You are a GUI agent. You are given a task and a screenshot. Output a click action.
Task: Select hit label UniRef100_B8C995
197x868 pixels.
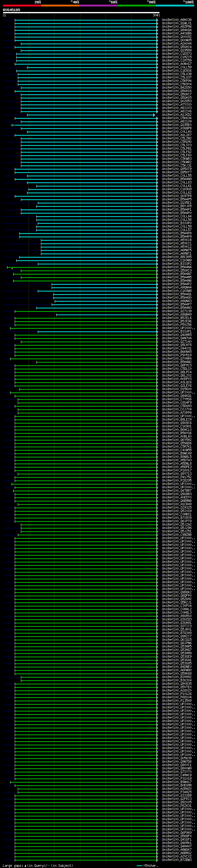(177, 257)
